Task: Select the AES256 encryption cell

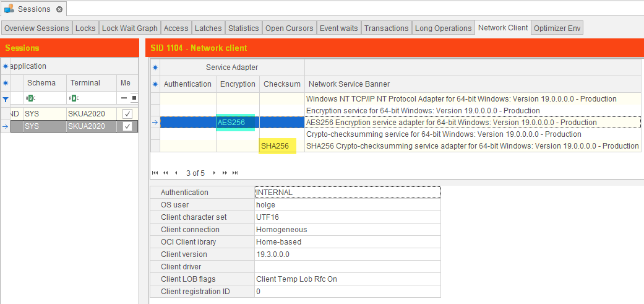Action: point(238,123)
